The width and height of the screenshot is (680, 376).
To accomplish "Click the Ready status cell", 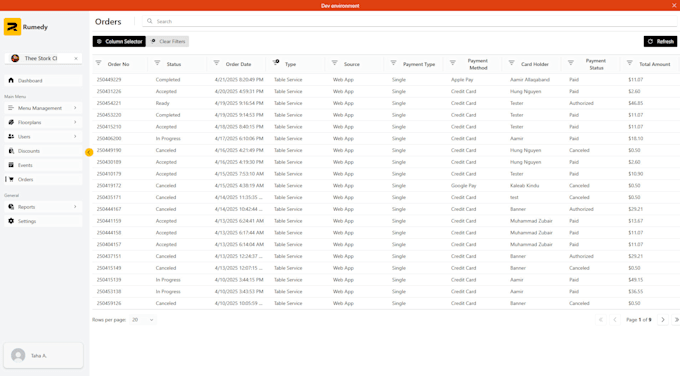I will [162, 103].
